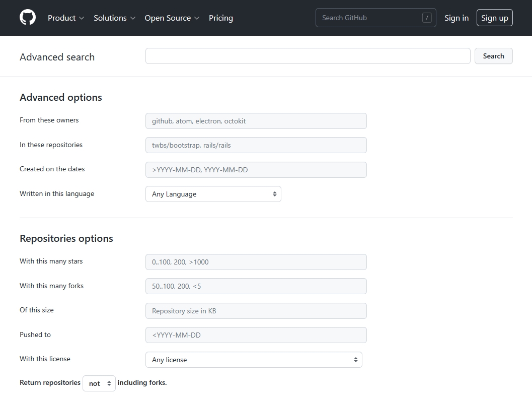
Task: Focus the Search GitHub header field
Action: [370, 18]
